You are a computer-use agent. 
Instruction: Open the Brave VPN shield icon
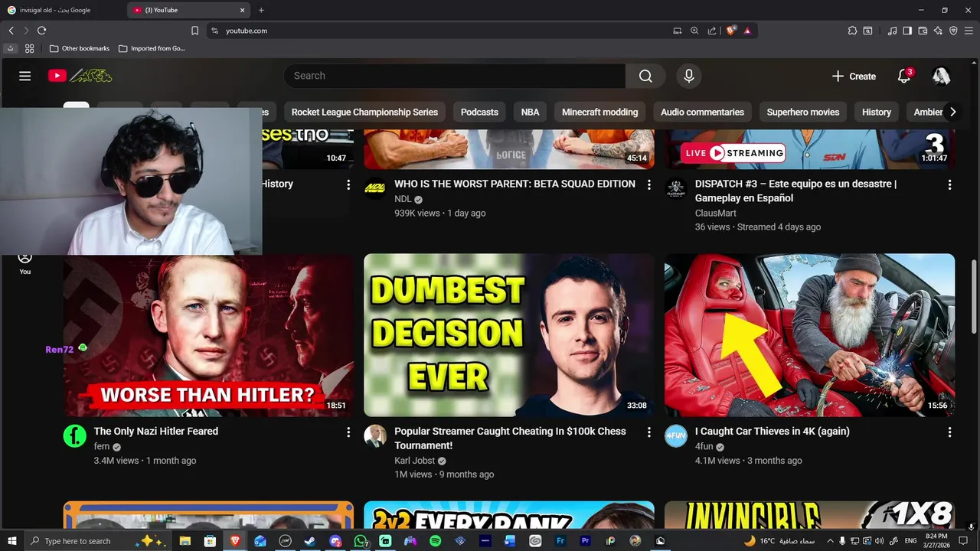click(x=953, y=31)
